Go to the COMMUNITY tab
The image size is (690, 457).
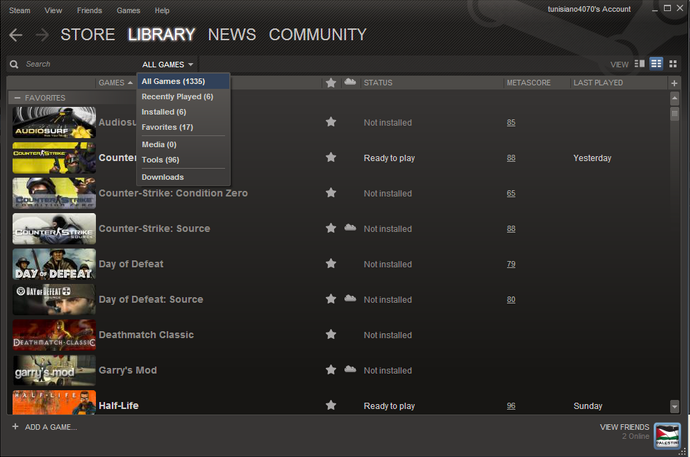pos(318,35)
